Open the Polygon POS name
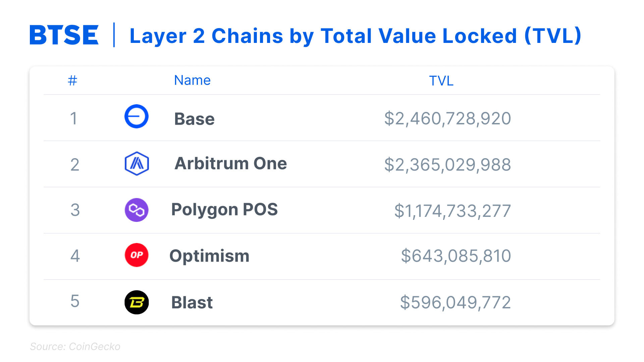 (x=224, y=209)
